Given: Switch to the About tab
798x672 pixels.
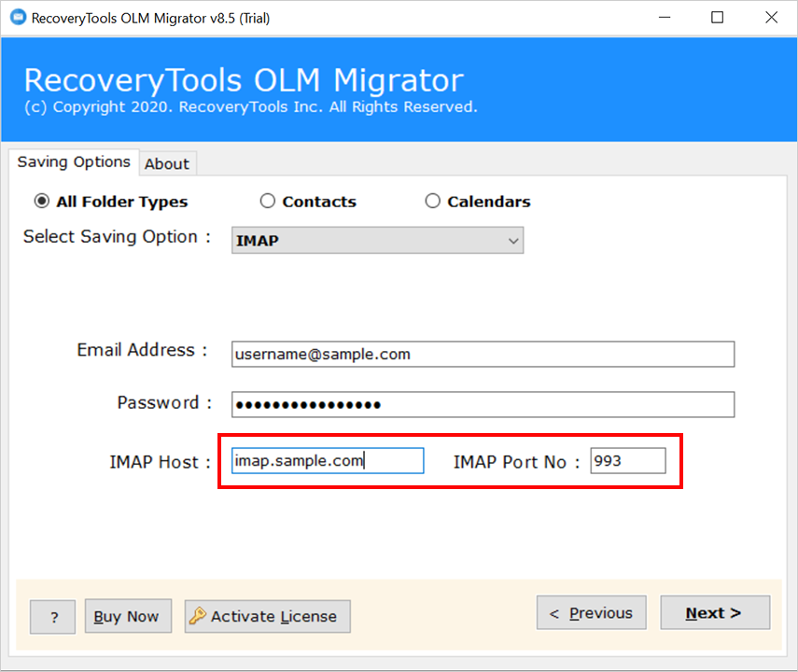Looking at the screenshot, I should (167, 164).
